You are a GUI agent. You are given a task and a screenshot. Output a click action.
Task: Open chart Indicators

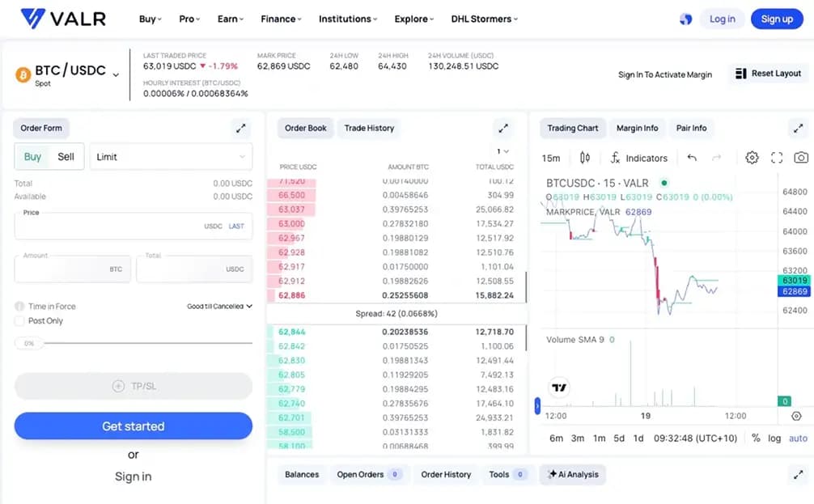[638, 158]
